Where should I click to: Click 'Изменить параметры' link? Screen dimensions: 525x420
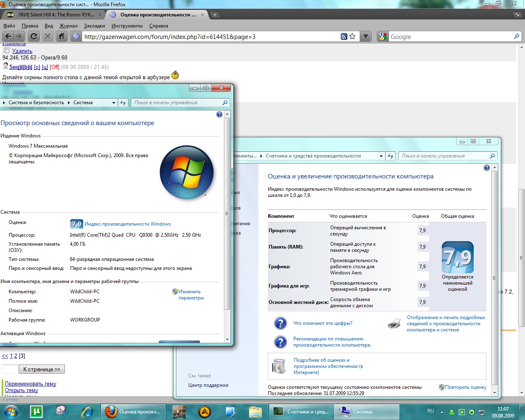point(191,294)
